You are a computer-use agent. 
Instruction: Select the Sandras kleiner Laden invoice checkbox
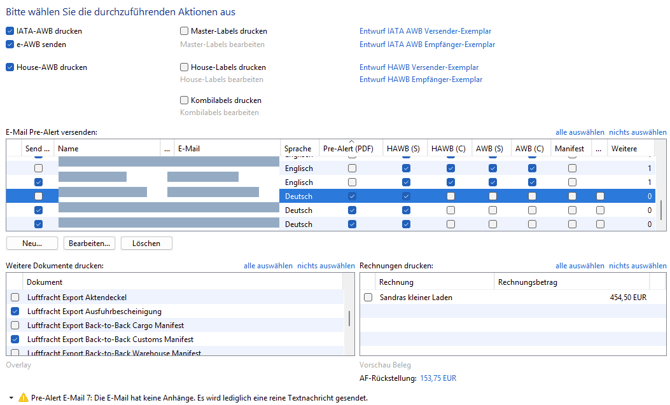368,297
